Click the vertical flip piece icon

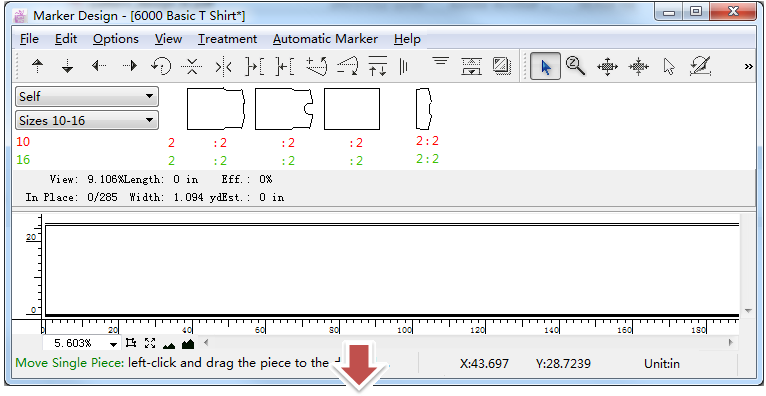[x=192, y=66]
